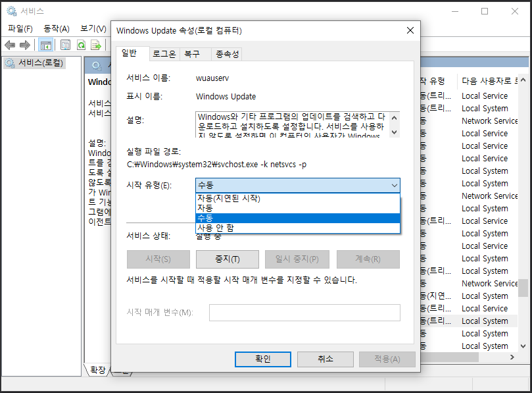Image resolution: width=532 pixels, height=393 pixels.
Task: Switch to the 로그온 tab
Action: pyautogui.click(x=164, y=54)
